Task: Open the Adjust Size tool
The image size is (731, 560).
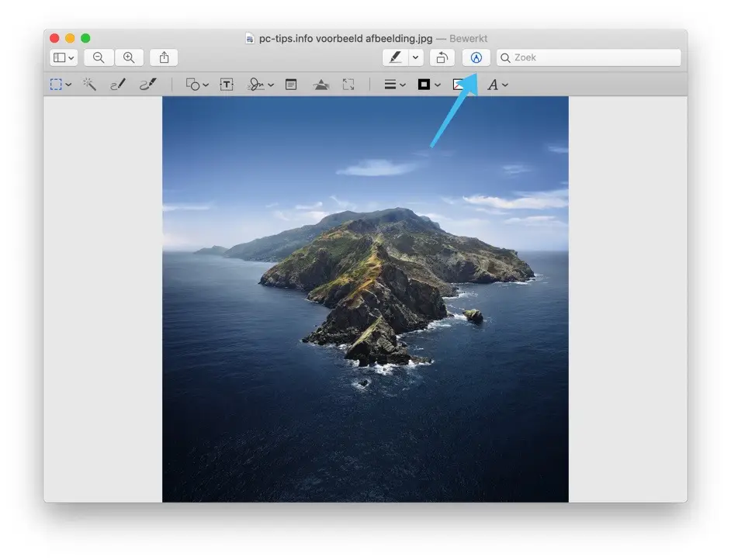Action: click(x=348, y=85)
